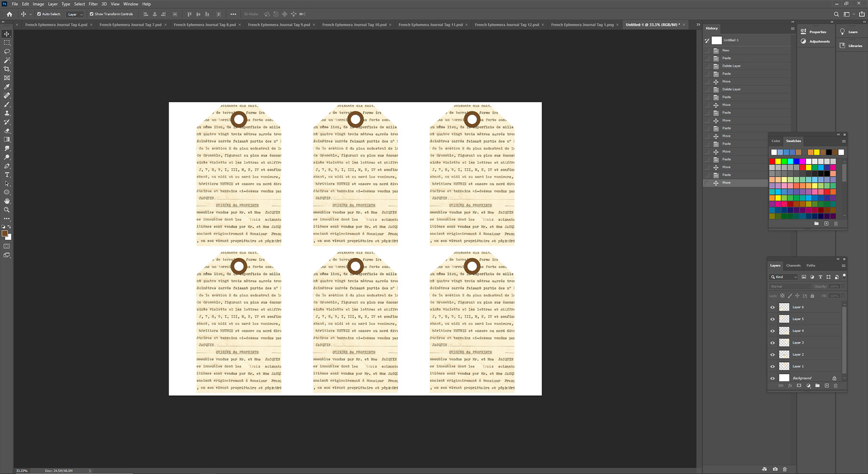Select the Zoom tool

tap(7, 210)
